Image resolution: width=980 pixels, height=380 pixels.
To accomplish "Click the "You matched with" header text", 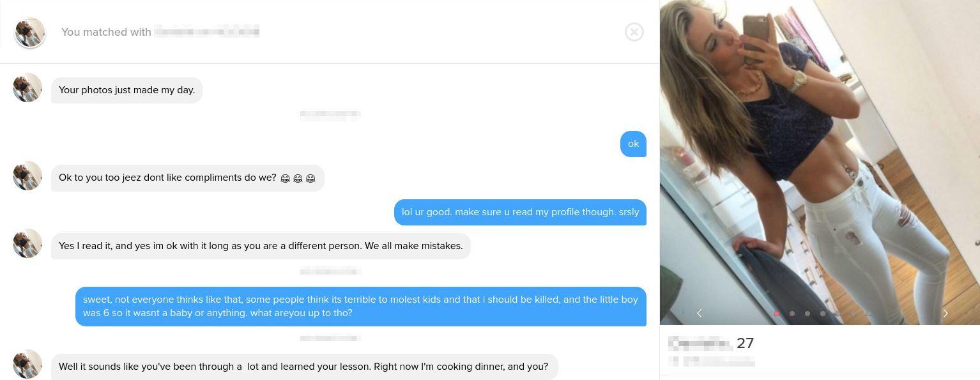I will [106, 32].
